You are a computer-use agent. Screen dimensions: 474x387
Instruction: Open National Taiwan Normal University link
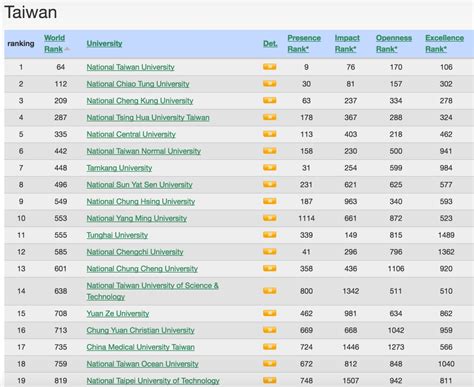point(144,151)
